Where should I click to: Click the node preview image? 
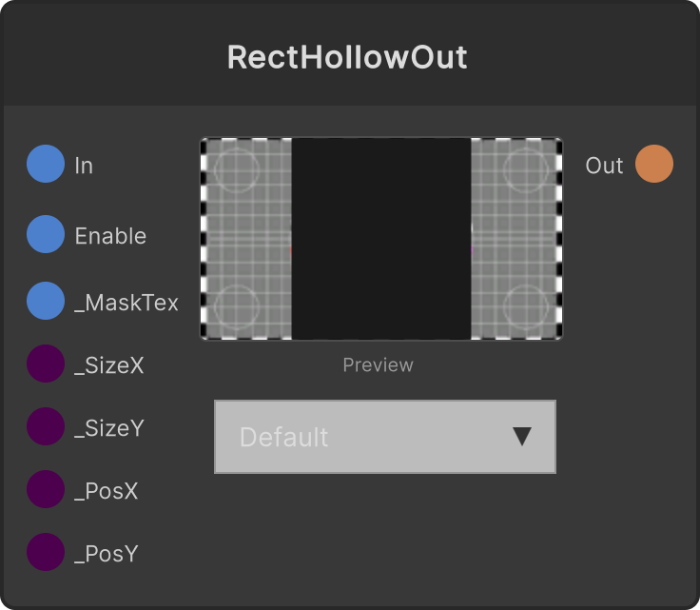(380, 239)
